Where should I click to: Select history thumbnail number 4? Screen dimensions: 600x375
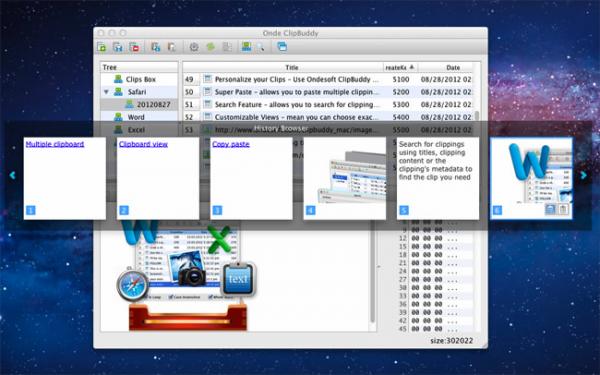point(345,178)
